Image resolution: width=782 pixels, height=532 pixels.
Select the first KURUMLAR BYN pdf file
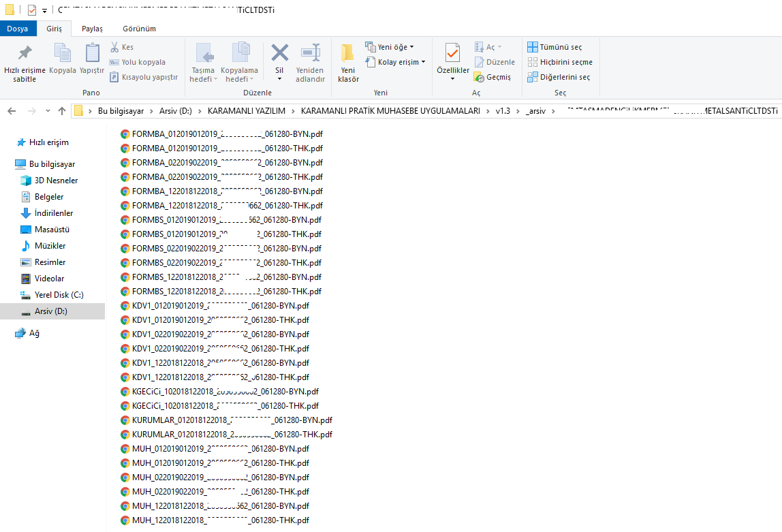point(232,420)
